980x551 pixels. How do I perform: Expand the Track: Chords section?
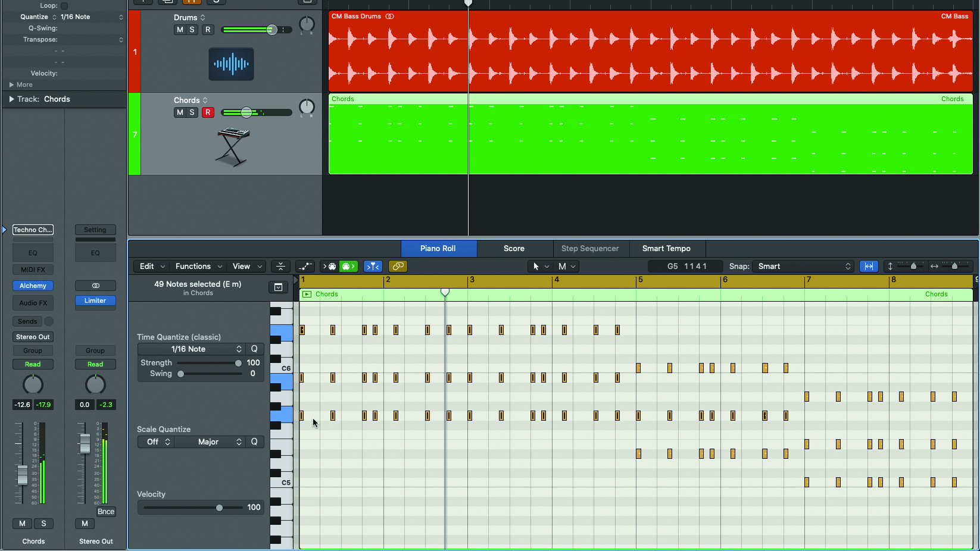pyautogui.click(x=11, y=99)
